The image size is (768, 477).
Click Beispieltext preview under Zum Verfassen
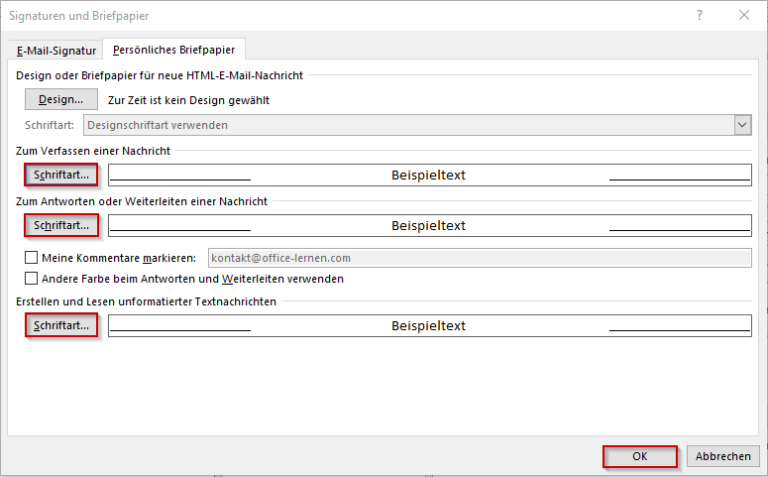pos(429,175)
